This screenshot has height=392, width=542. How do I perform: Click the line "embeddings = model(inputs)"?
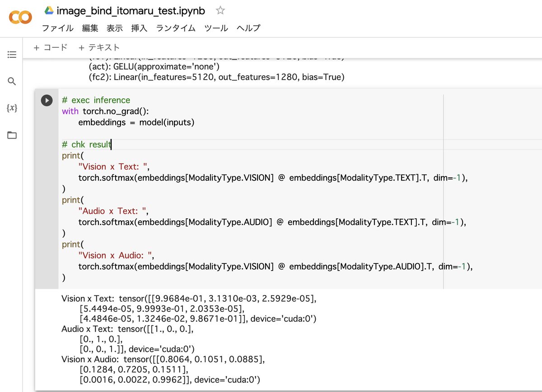tap(136, 122)
